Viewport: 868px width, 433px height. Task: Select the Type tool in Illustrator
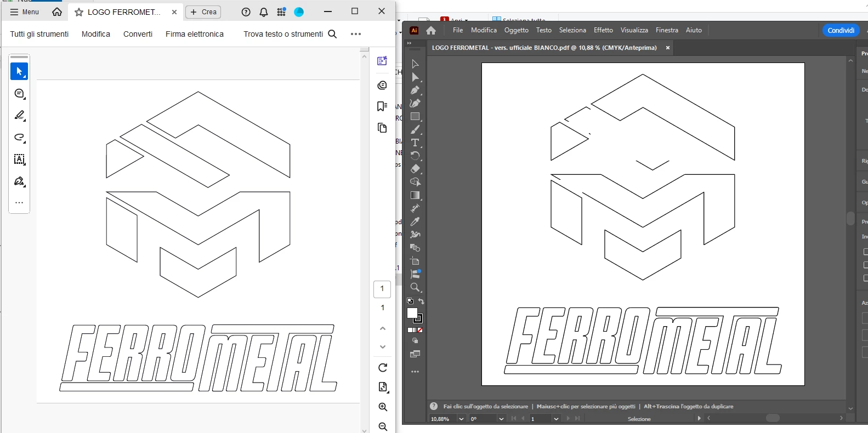[x=415, y=143]
